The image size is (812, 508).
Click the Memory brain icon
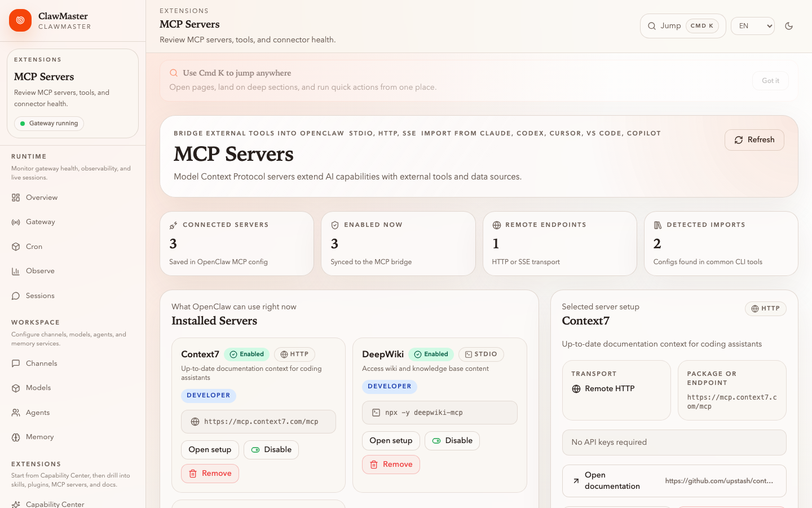[16, 437]
